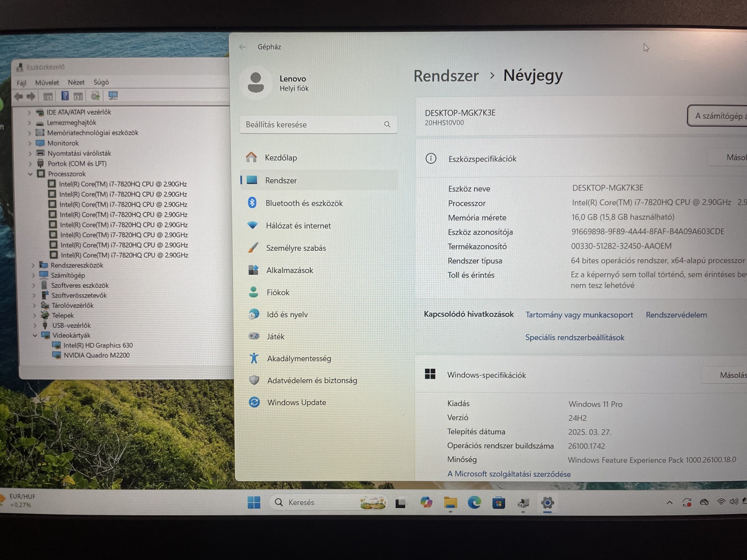Select Rendszer in settings sidebar
Viewport: 747px width, 560px height.
click(318, 180)
